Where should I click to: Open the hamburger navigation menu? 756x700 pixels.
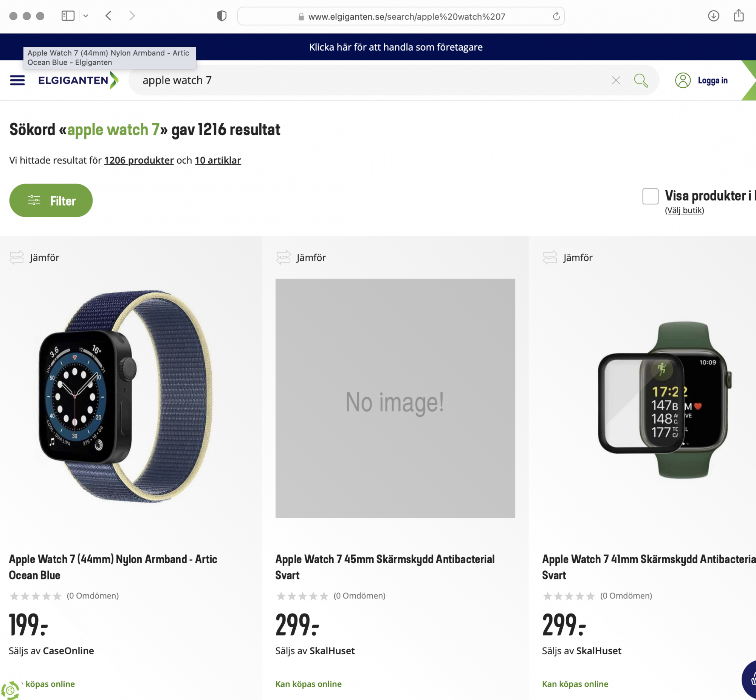click(17, 80)
